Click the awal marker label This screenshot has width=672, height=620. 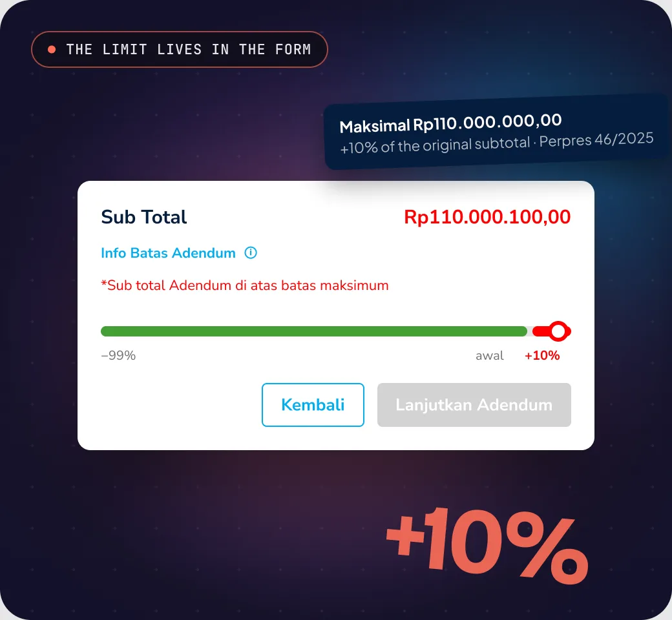click(x=489, y=356)
